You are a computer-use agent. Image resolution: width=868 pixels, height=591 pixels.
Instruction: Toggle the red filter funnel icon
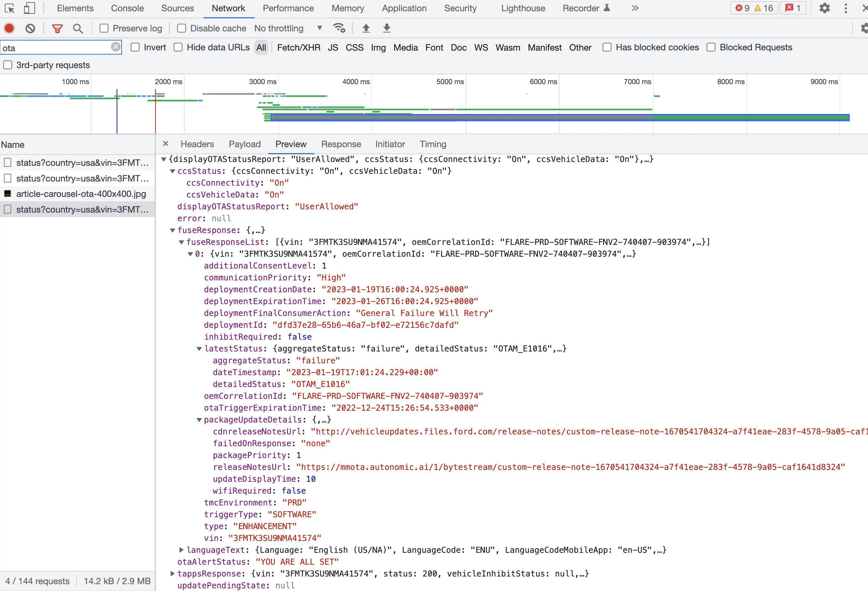[57, 28]
